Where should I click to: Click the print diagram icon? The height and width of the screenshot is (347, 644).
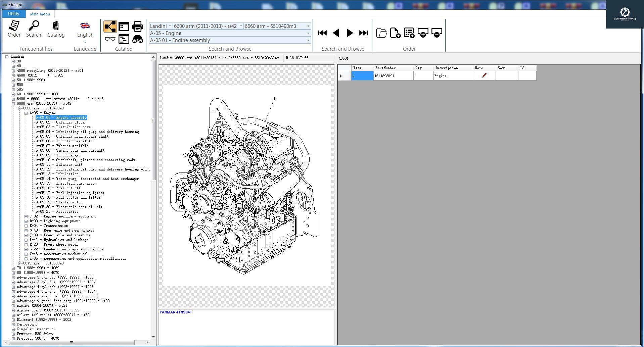[x=138, y=26]
